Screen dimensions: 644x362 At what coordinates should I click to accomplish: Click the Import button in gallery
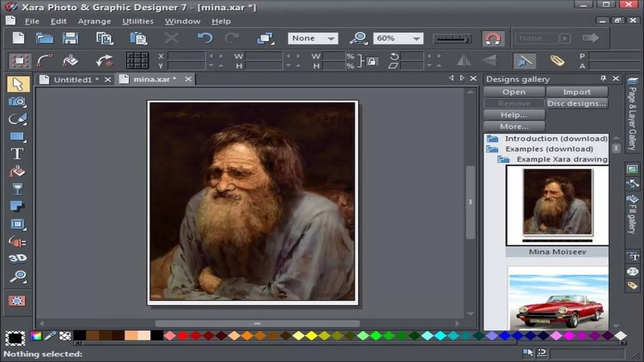coord(577,92)
